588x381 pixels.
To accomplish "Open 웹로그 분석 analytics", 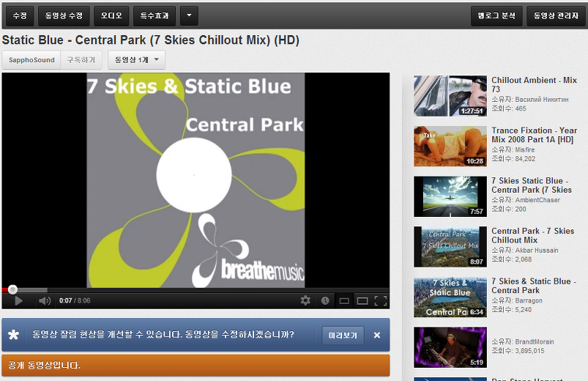I will click(x=496, y=16).
